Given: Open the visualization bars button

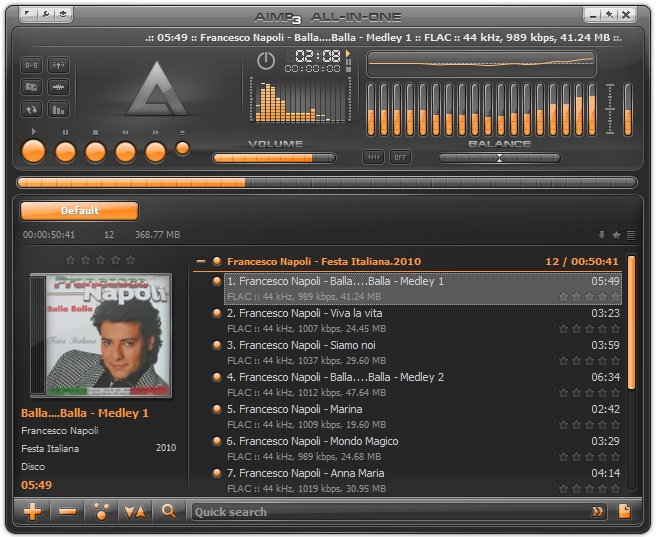Looking at the screenshot, I should pos(58,110).
